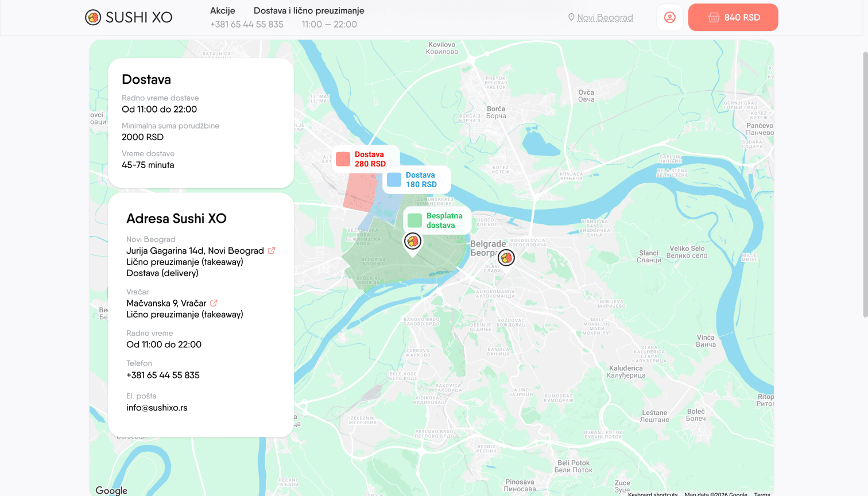This screenshot has width=868, height=496.
Task: Click the page vertical scrollbar thumb
Action: pos(865,184)
